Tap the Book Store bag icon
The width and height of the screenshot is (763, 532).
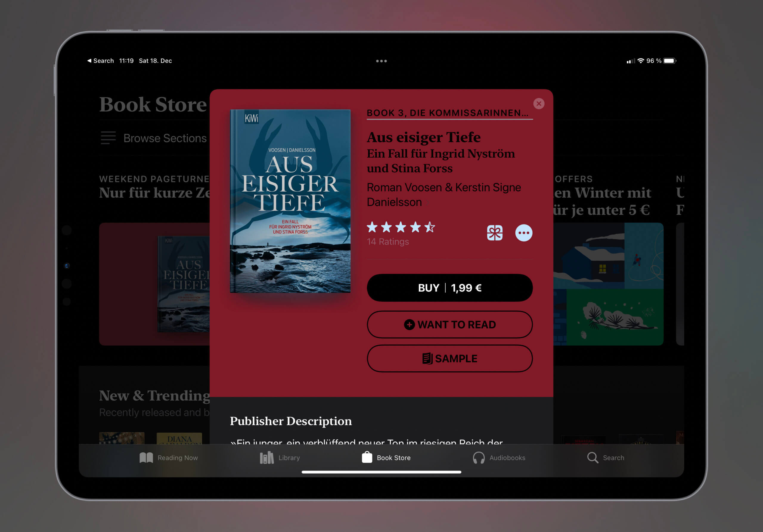(367, 457)
